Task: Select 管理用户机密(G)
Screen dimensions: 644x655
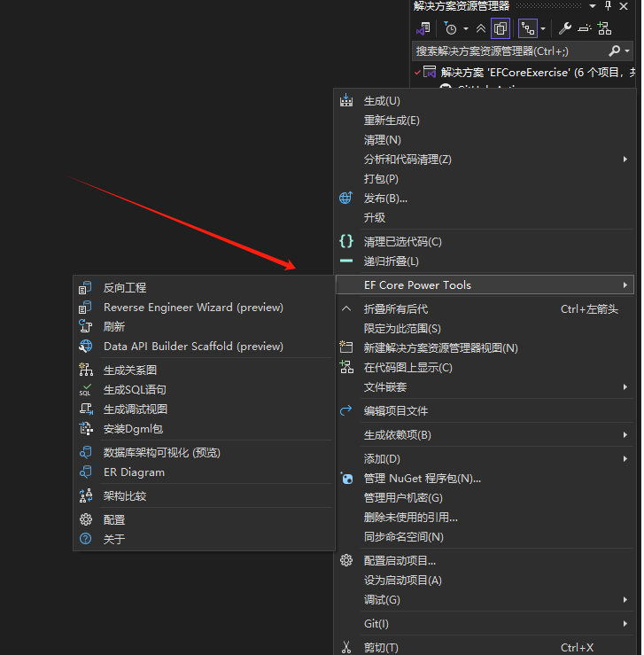Action: 485,498
